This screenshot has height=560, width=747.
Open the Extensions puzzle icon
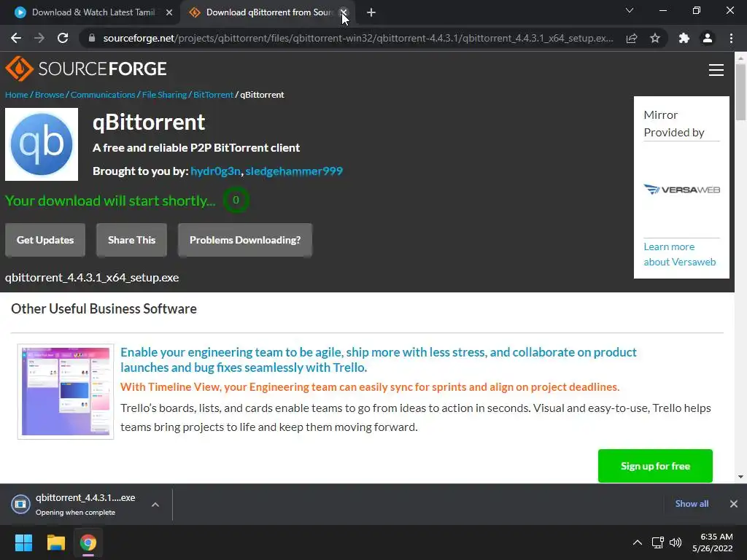[x=684, y=38]
